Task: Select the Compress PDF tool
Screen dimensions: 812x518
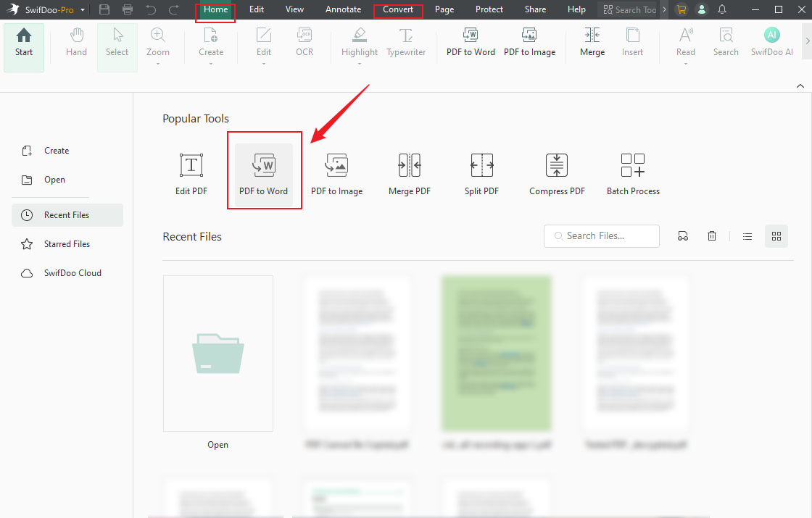Action: click(x=557, y=174)
